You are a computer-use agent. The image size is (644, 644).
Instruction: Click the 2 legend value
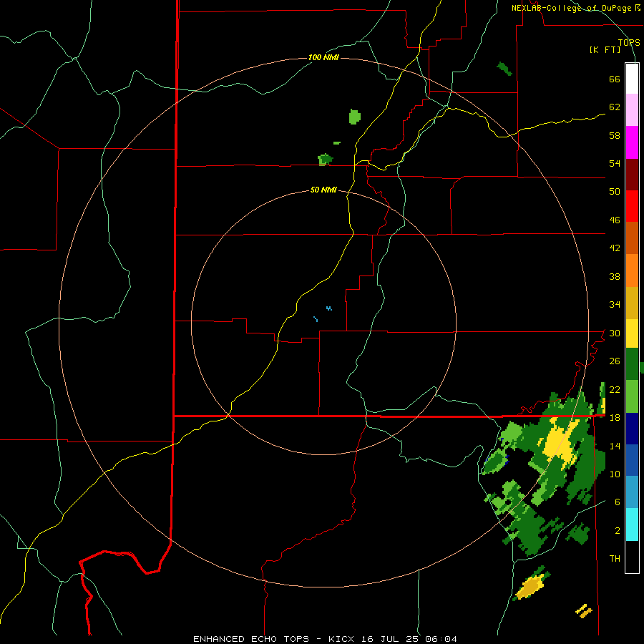click(618, 531)
